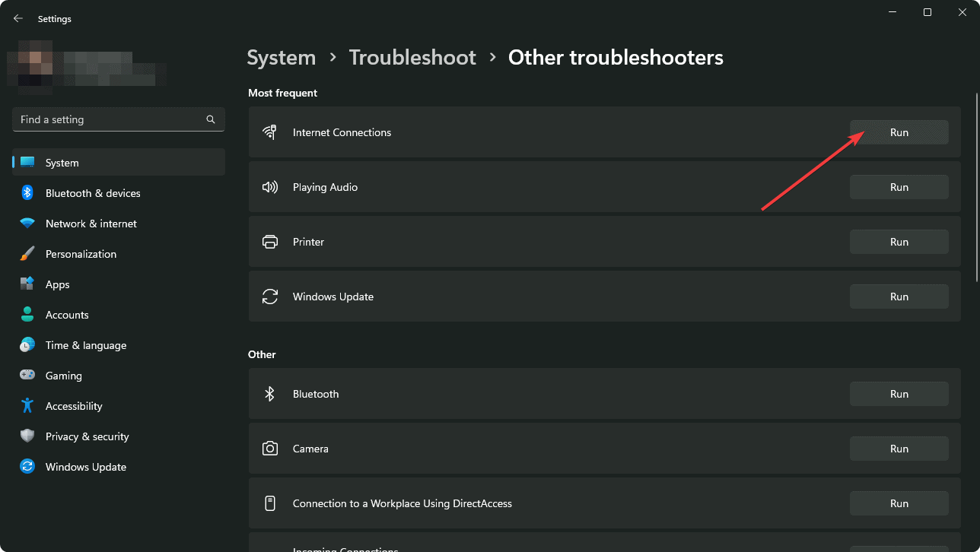The image size is (980, 552).
Task: Click the System breadcrumb link
Action: click(x=281, y=57)
